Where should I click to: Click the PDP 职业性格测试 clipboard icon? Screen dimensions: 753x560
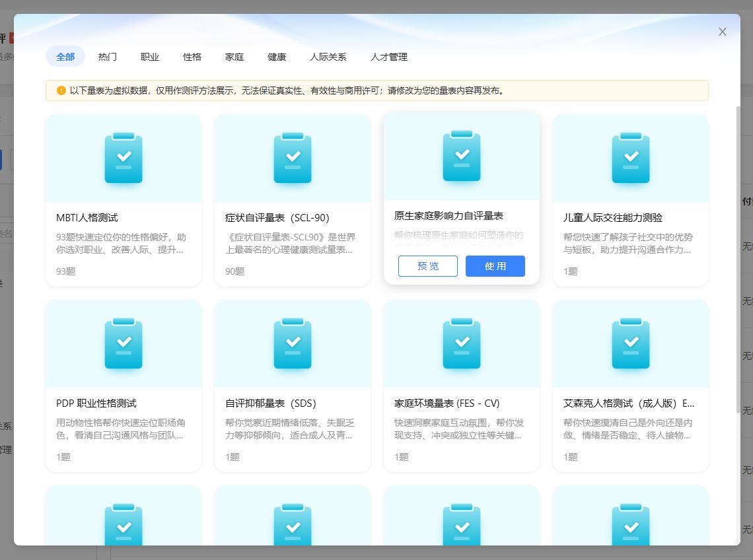[124, 343]
